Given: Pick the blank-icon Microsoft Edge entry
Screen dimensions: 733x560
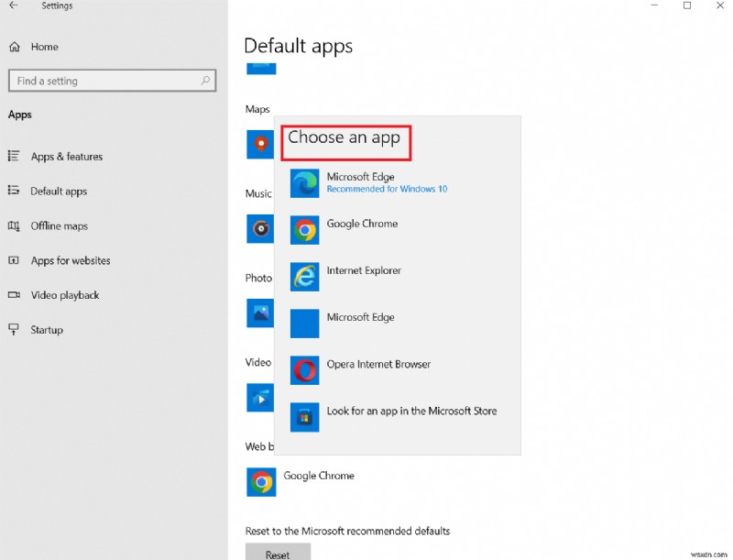Looking at the screenshot, I should [305, 324].
